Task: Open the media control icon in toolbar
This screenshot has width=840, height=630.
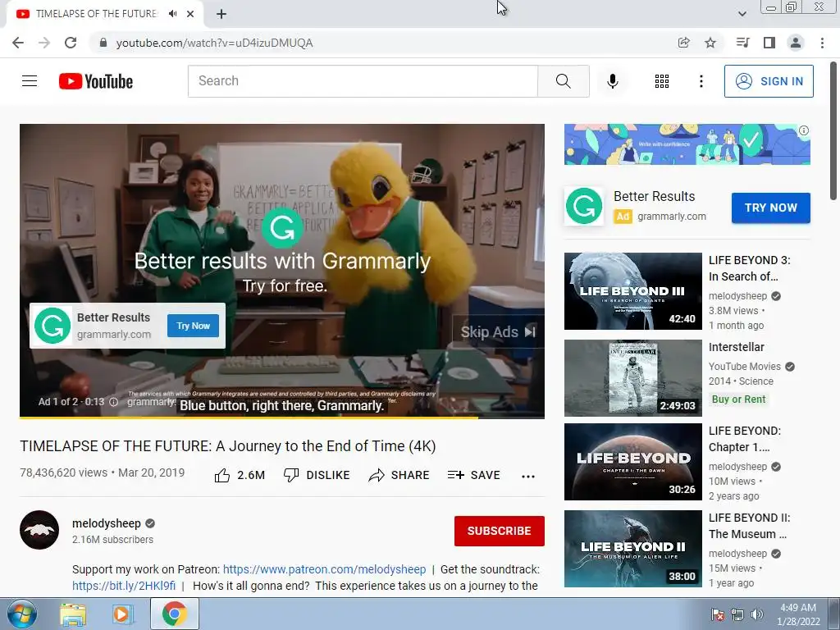Action: click(742, 43)
